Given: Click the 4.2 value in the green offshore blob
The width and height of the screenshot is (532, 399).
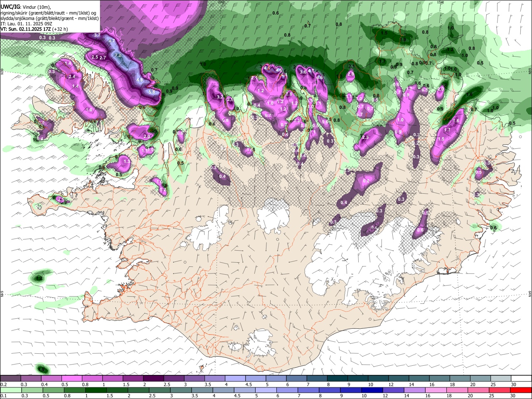Looking at the screenshot, I should (39, 278).
